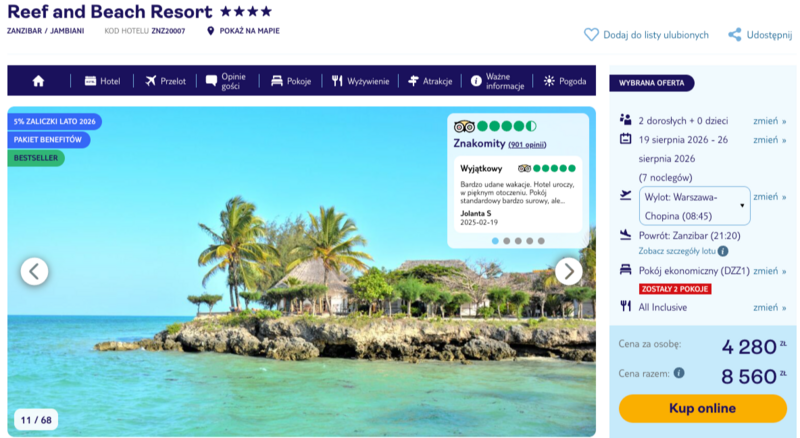
Task: Click info icon next to Zobacz szczegóły lotu
Action: 722,251
